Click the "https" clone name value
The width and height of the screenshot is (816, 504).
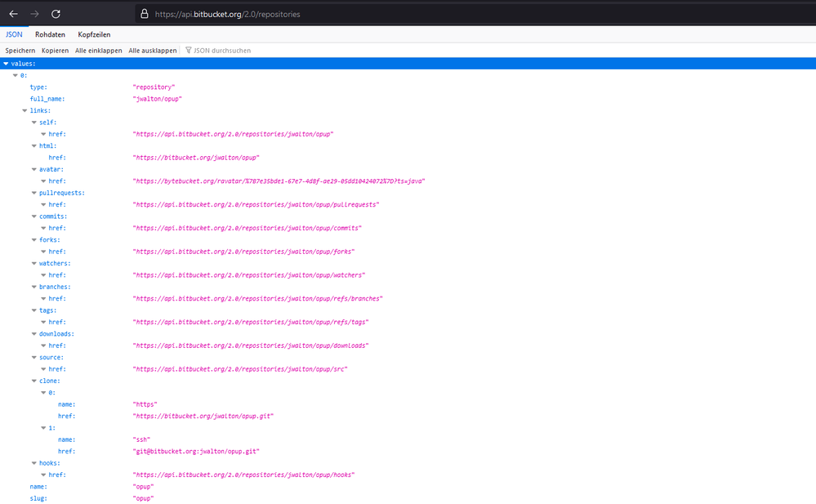(x=145, y=404)
